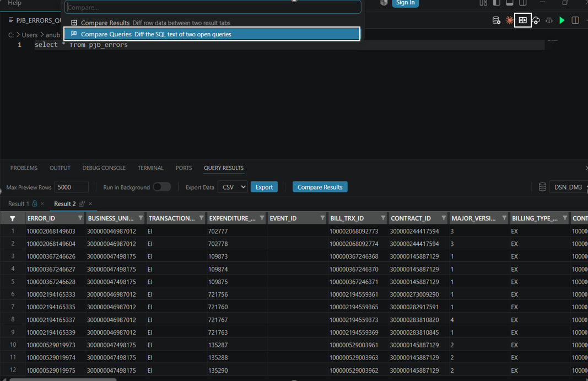Close the Result 1 tab
This screenshot has height=381, width=588.
pos(42,203)
